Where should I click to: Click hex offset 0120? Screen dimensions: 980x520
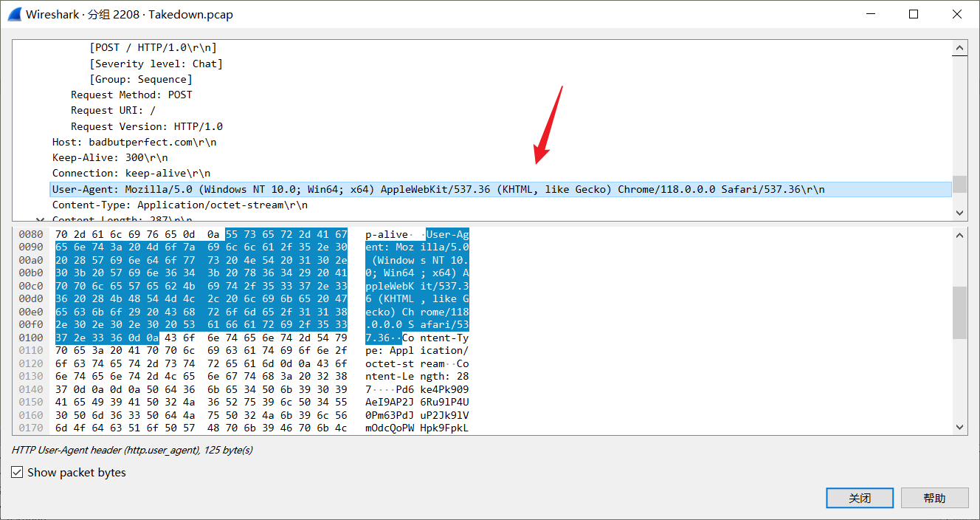(x=31, y=363)
